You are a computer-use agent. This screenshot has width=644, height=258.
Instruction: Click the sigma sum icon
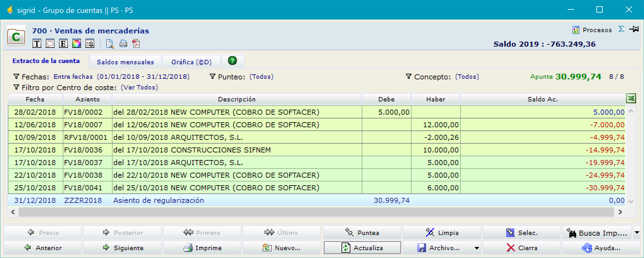point(621,29)
